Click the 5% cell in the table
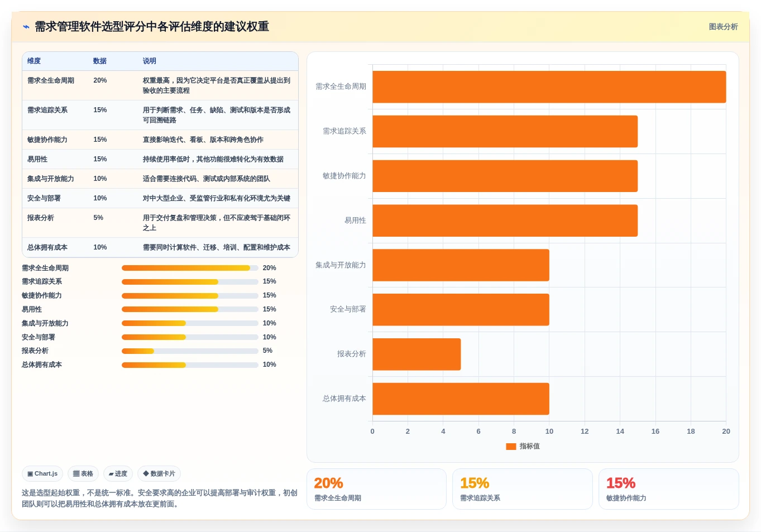 point(98,218)
